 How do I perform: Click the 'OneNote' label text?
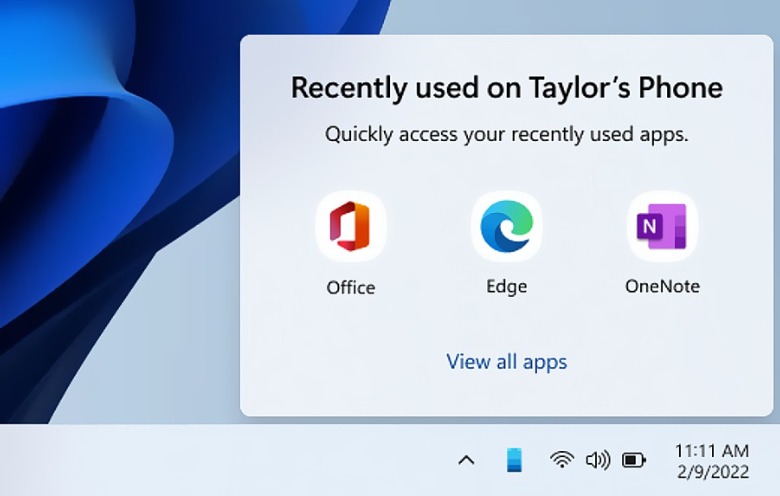662,286
